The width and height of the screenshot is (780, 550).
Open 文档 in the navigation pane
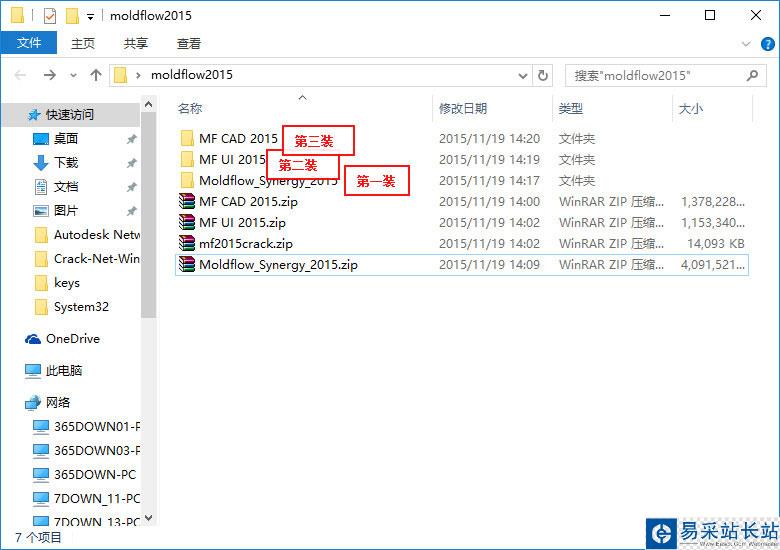click(66, 186)
